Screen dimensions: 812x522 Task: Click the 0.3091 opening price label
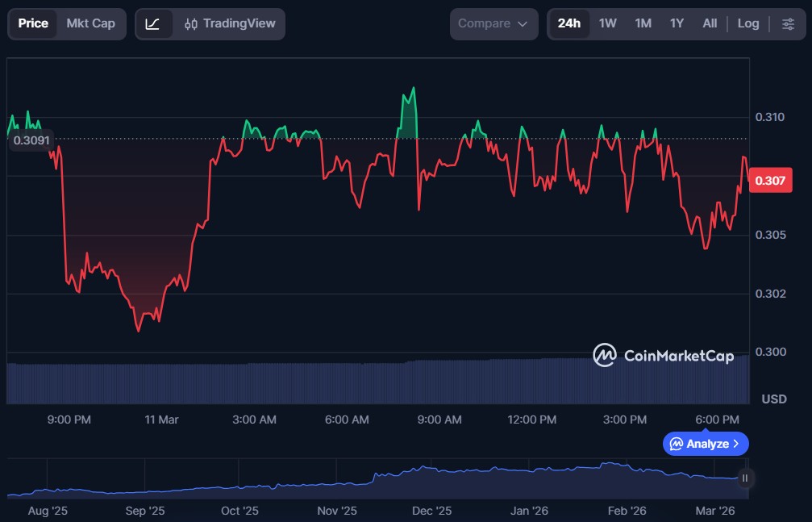point(31,140)
